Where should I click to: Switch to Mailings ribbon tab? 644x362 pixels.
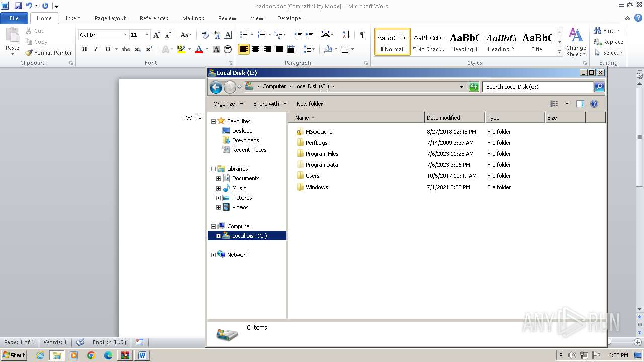tap(193, 18)
